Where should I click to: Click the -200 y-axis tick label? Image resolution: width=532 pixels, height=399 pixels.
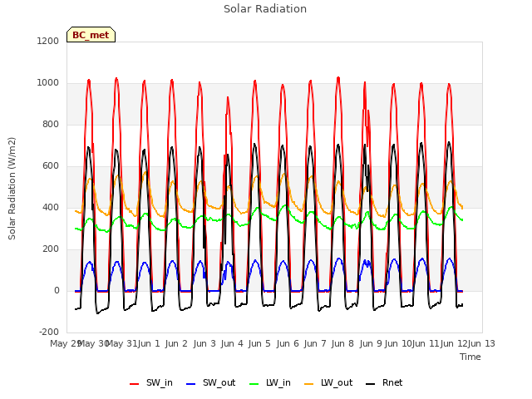[x=49, y=332]
